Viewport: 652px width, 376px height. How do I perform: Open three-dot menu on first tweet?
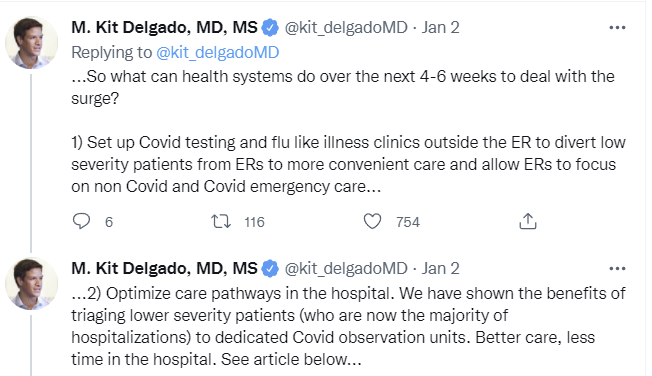pyautogui.click(x=617, y=27)
